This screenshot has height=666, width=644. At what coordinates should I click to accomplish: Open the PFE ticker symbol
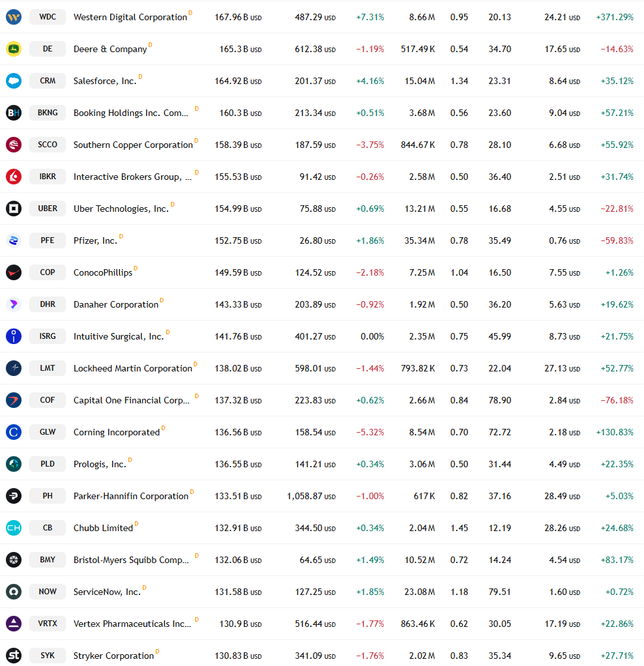point(48,240)
